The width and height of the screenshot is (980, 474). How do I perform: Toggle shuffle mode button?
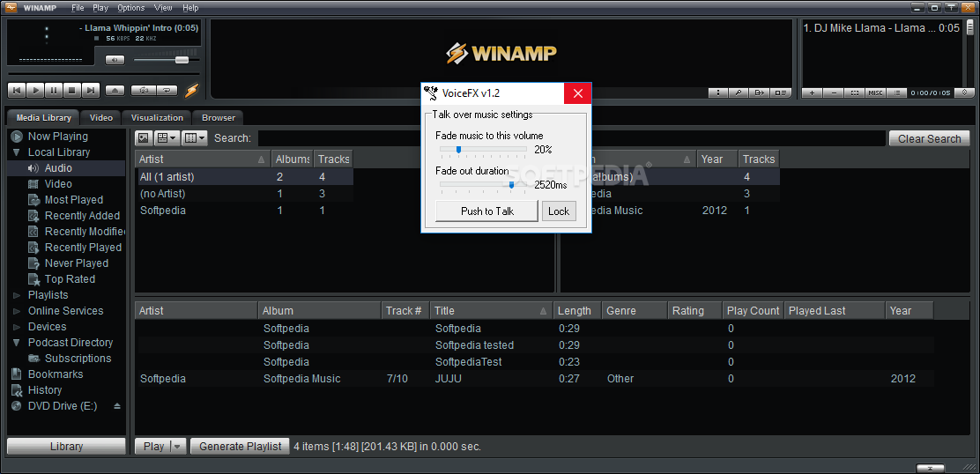coord(144,91)
